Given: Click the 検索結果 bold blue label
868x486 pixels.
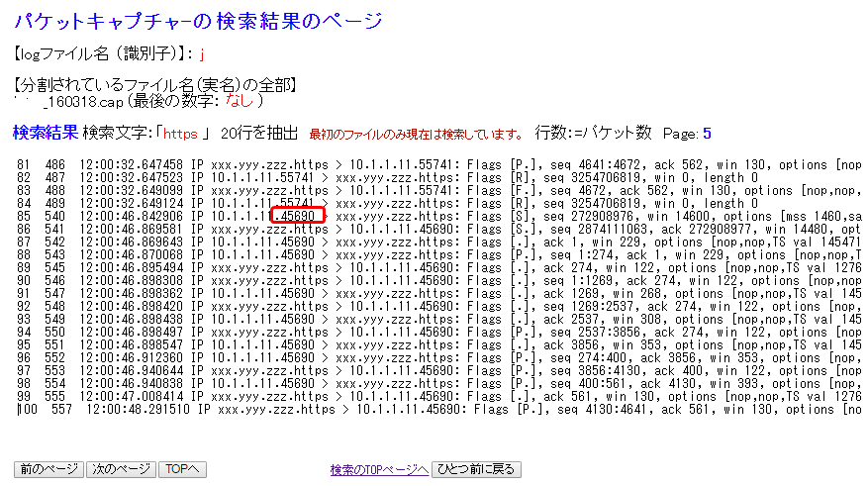Looking at the screenshot, I should click(x=45, y=133).
